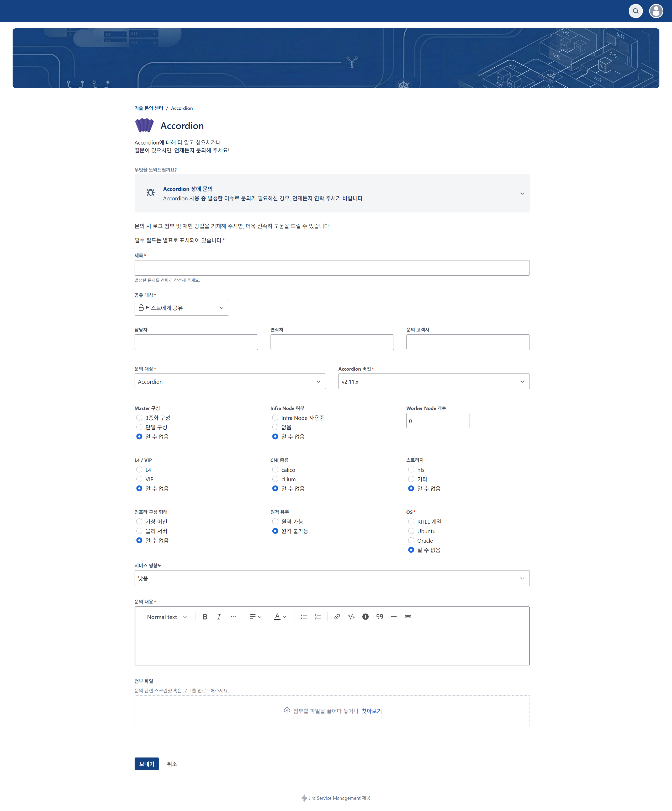
Task: Cancel the form with 취소
Action: pyautogui.click(x=172, y=764)
